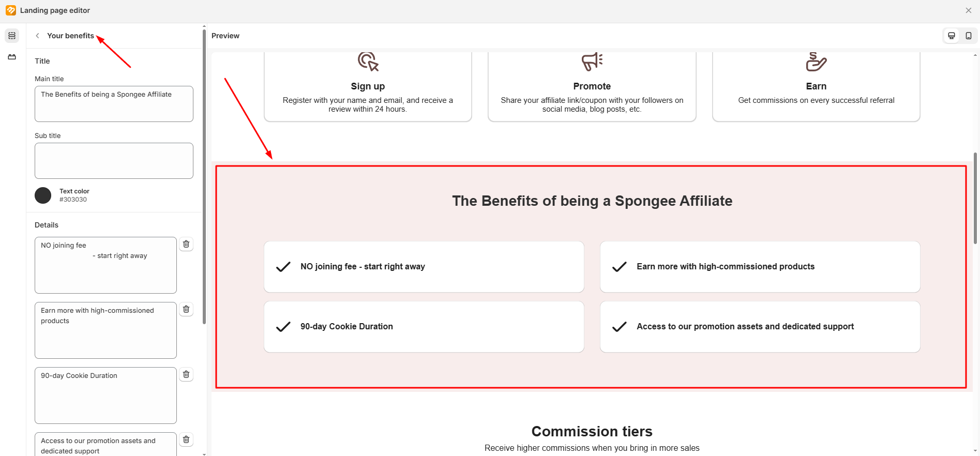The width and height of the screenshot is (980, 456).
Task: Open the Text color picker swatch
Action: (43, 195)
